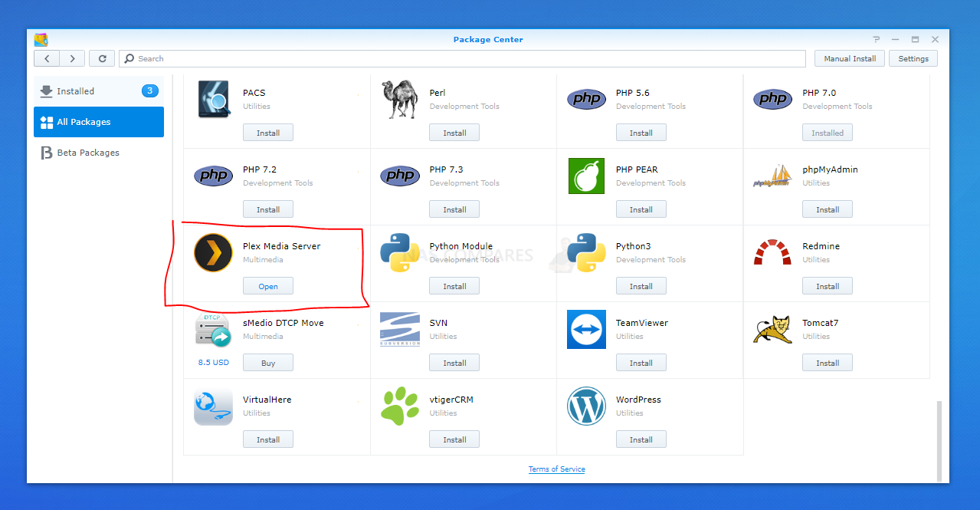Install Tomcat7
The image size is (980, 510).
coord(828,363)
